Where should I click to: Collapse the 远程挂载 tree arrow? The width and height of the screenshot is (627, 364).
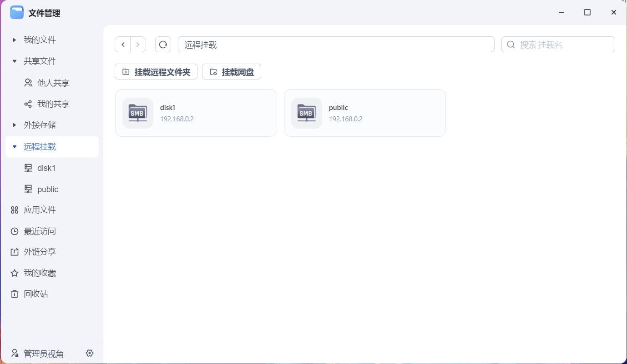(15, 147)
